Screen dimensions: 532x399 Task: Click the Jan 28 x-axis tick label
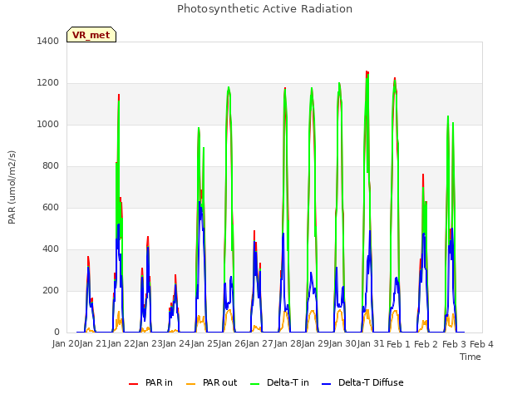[288, 344]
